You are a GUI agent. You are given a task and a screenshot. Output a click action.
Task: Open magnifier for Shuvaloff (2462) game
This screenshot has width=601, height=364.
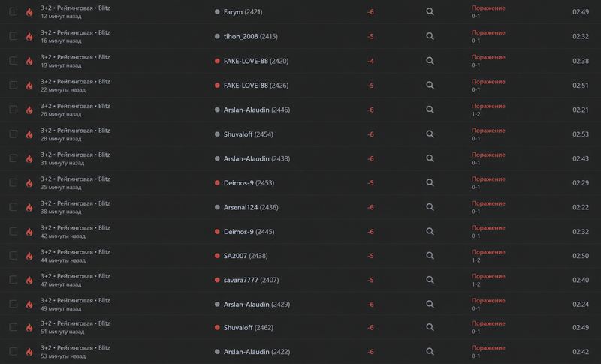point(430,327)
